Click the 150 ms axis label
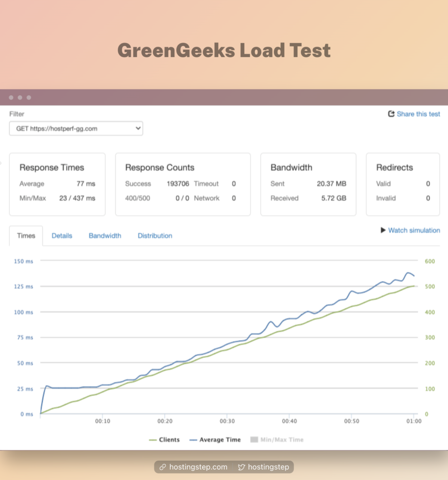 (23, 261)
